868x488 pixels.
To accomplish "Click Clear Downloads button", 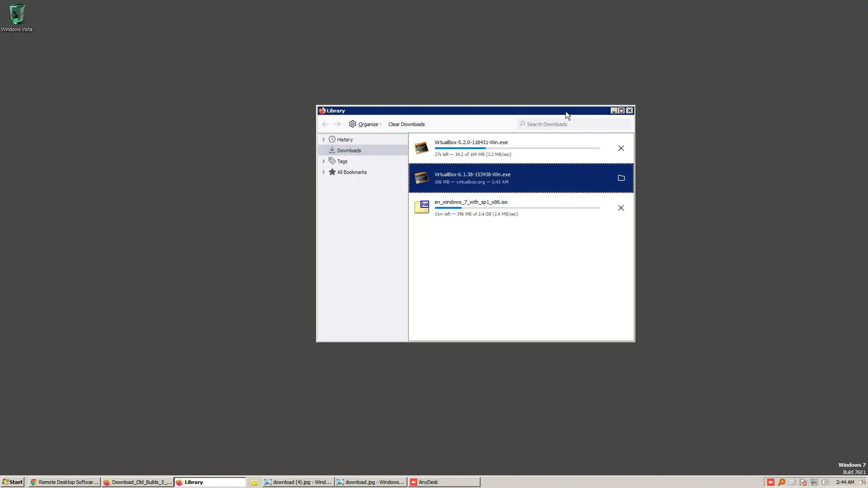I will point(406,124).
